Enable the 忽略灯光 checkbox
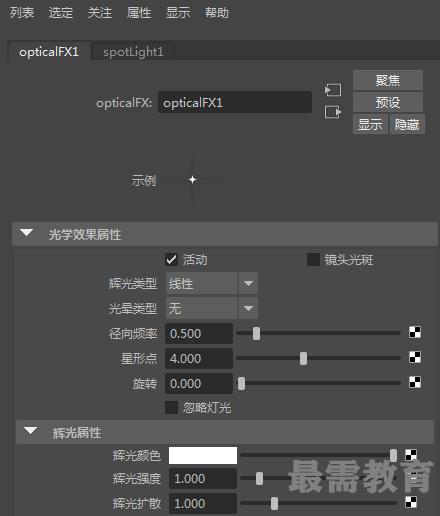The width and height of the screenshot is (440, 516). point(171,407)
